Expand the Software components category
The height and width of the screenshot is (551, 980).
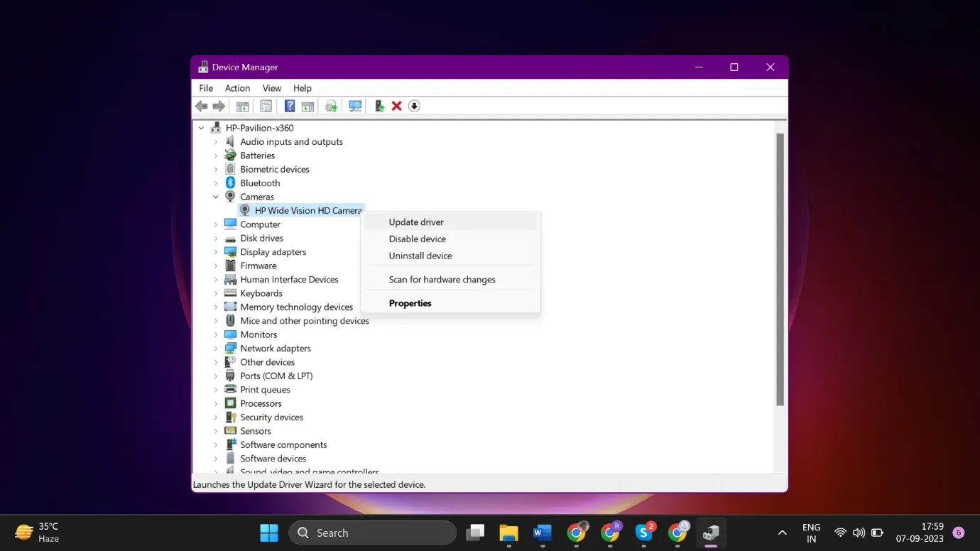click(216, 444)
